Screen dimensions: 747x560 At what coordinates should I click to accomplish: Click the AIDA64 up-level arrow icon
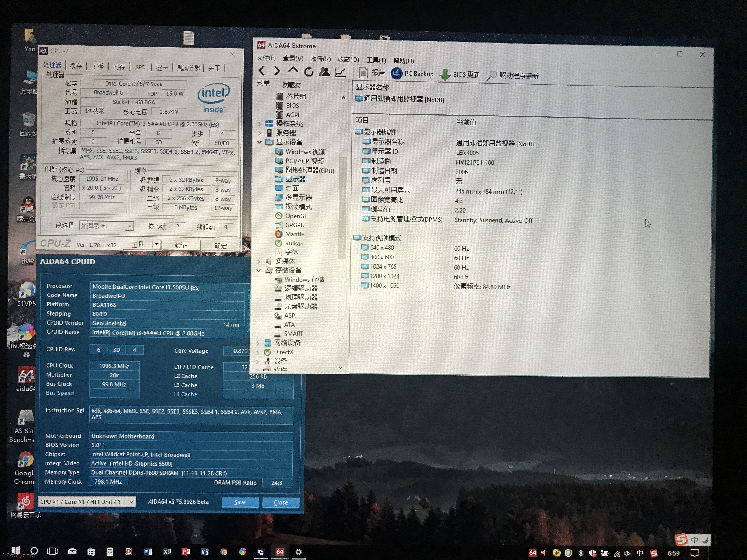click(x=293, y=70)
